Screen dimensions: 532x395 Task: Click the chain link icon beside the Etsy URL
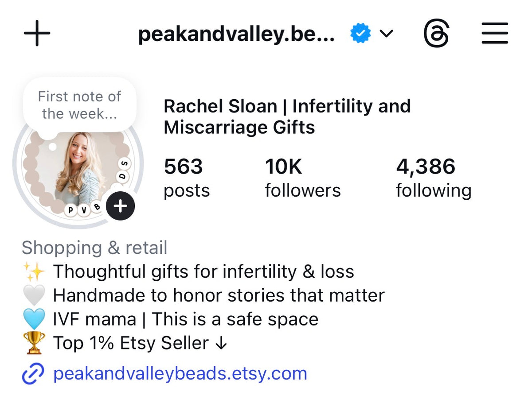pos(33,374)
